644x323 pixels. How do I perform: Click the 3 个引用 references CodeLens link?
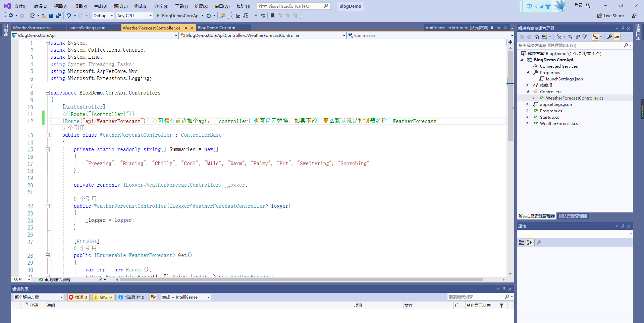tap(73, 128)
